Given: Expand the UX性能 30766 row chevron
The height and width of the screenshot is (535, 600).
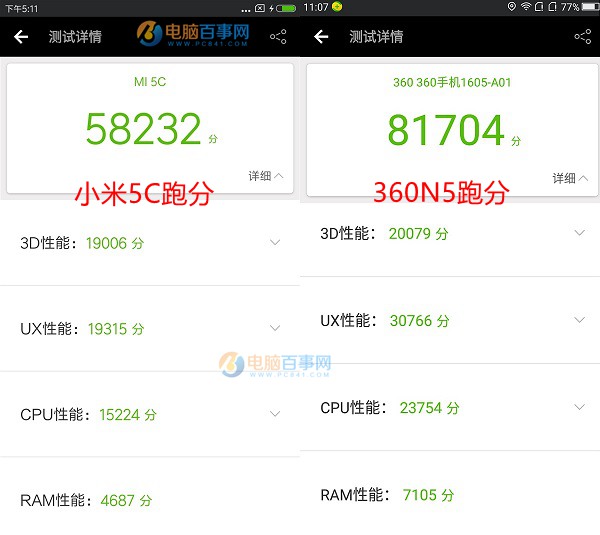Looking at the screenshot, I should [579, 320].
